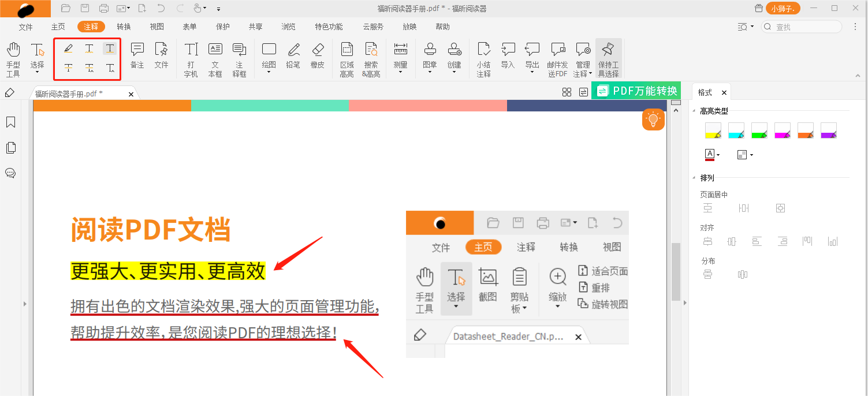The width and height of the screenshot is (868, 396).
Task: Open the 视图 menu tab
Action: (157, 27)
